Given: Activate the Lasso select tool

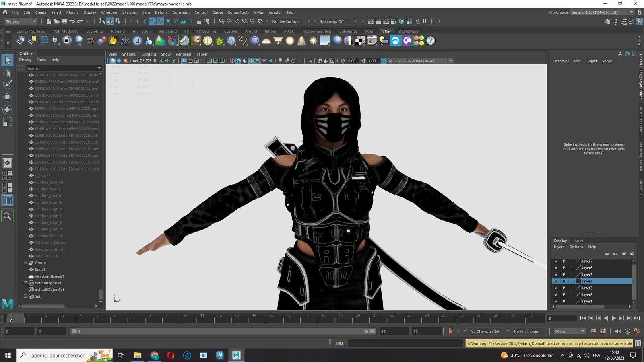Looking at the screenshot, I should (7, 73).
